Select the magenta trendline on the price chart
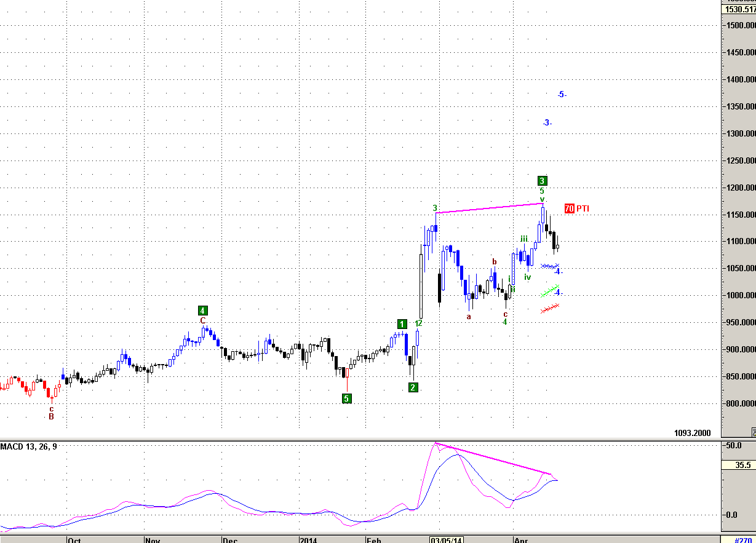This screenshot has width=756, height=543. pos(489,208)
